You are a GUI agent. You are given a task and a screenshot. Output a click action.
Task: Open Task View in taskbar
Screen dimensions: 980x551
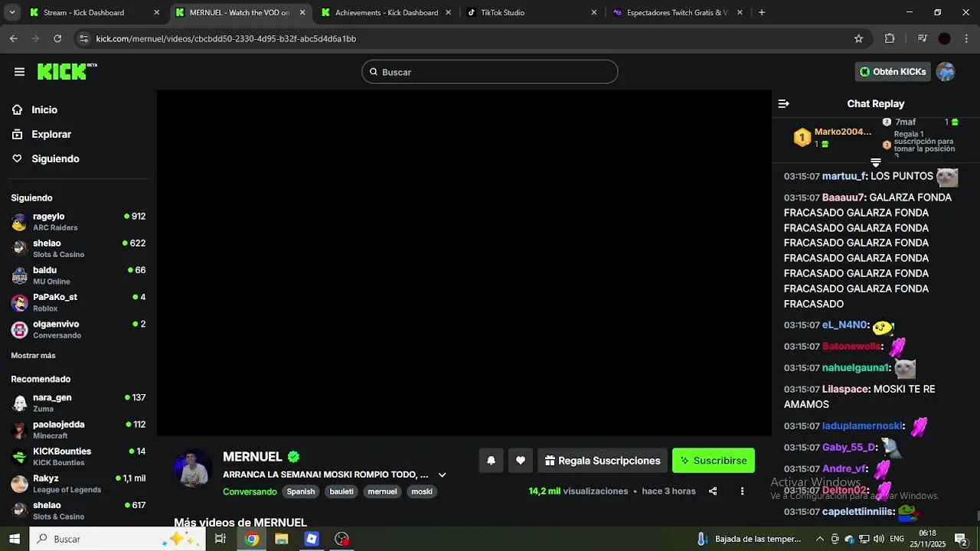(220, 539)
